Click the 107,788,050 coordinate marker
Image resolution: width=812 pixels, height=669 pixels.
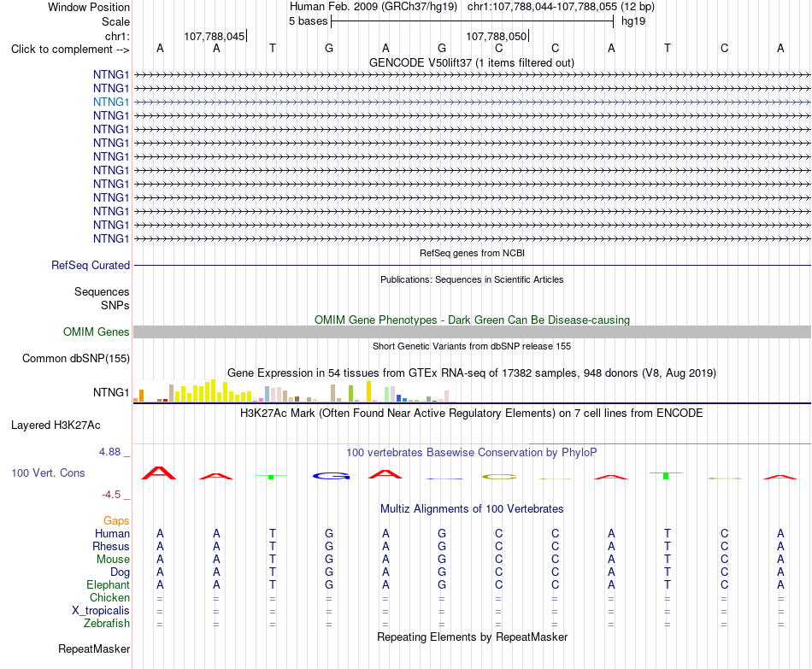click(497, 36)
